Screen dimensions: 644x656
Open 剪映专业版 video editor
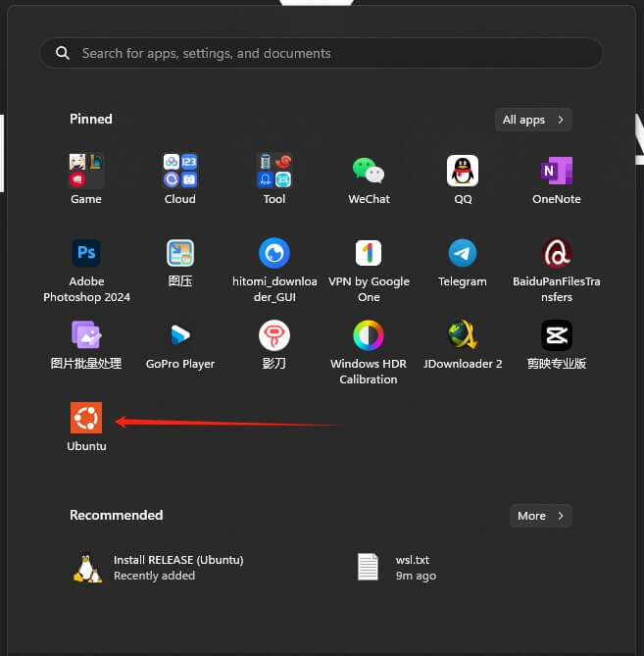[557, 345]
